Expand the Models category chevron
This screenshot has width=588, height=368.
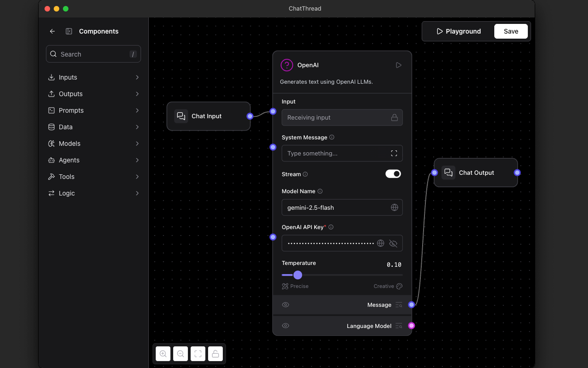tap(137, 144)
